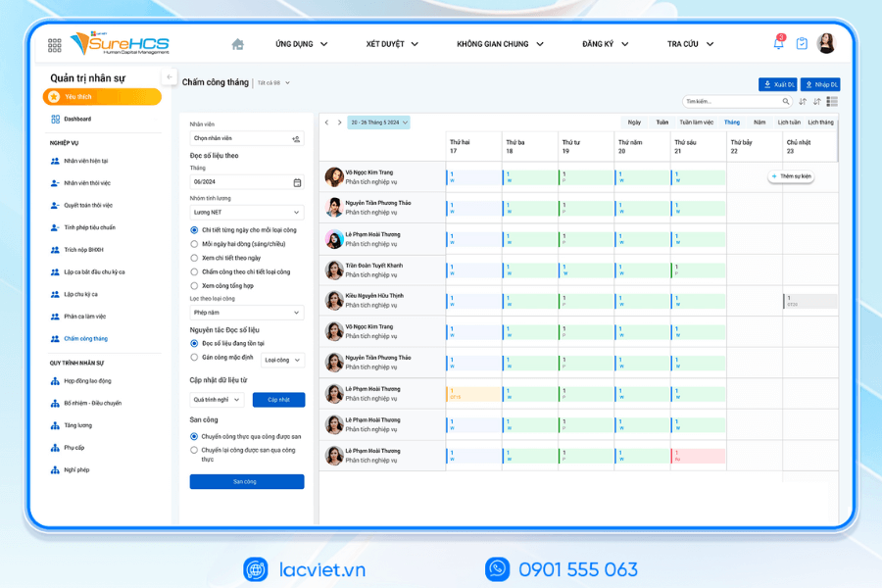Choose 'Gán công mặc định' radio option
The width and height of the screenshot is (882, 588).
coord(194,358)
